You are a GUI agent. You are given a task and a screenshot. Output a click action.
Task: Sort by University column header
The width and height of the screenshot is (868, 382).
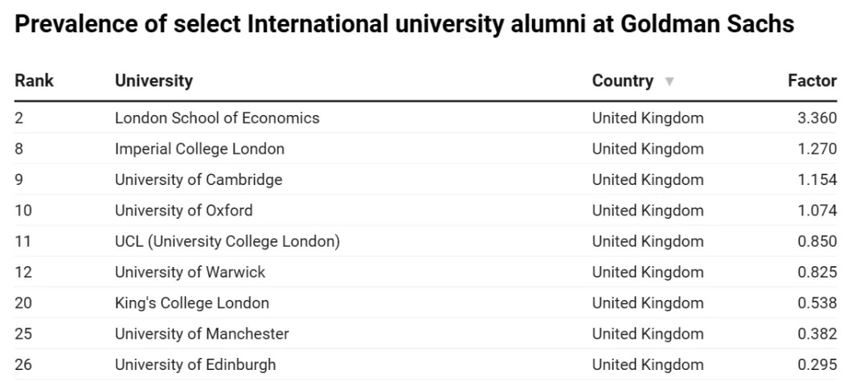[154, 80]
